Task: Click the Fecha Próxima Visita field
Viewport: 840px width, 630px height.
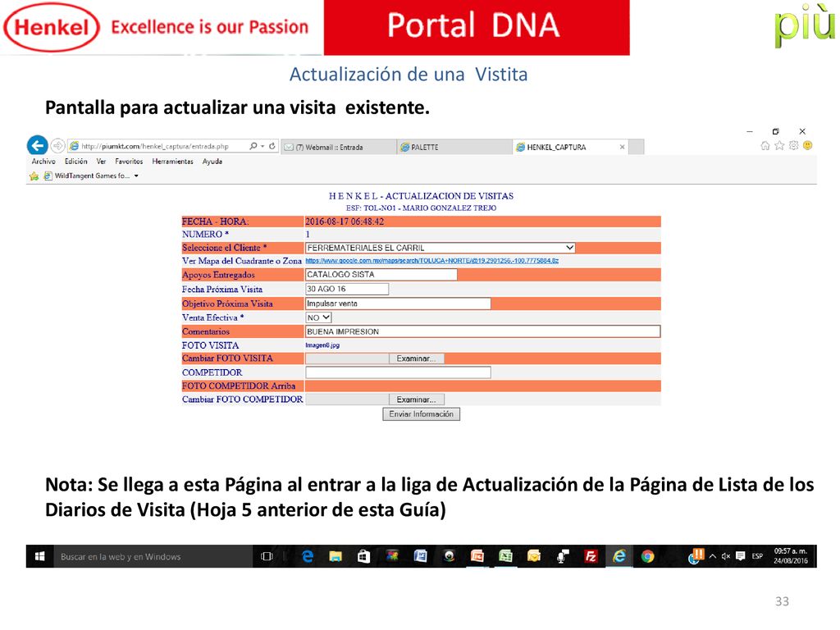Action: coord(347,289)
